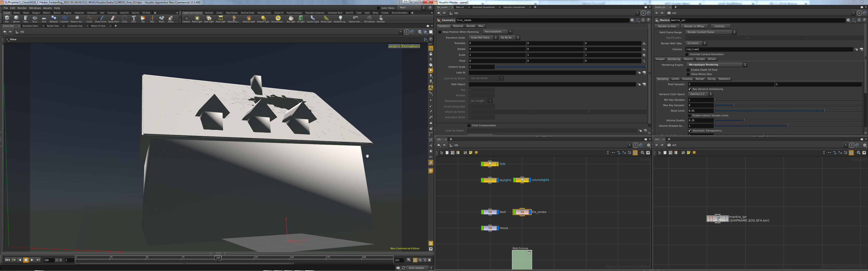Select the Rivet shelf tool
Screen dimensions: 868x271
click(161, 19)
